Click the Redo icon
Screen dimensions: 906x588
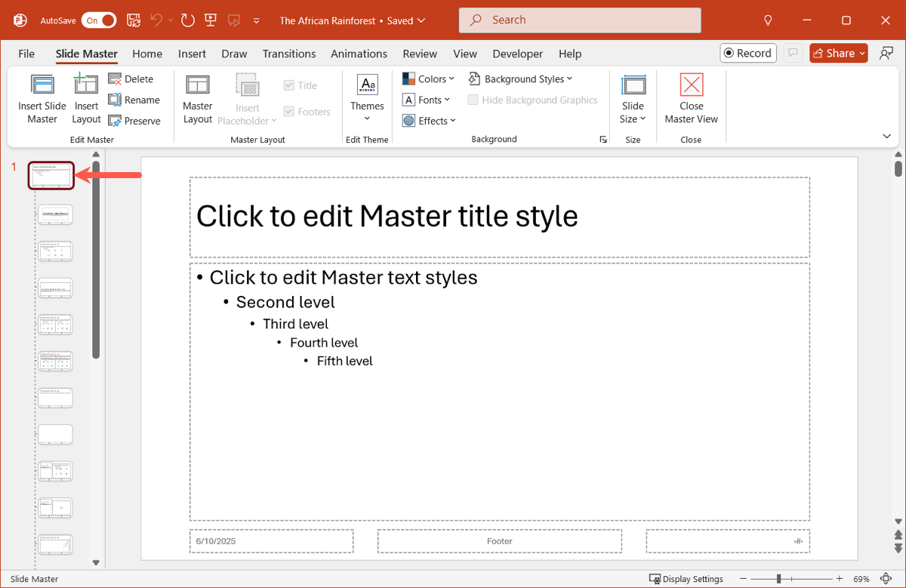188,20
